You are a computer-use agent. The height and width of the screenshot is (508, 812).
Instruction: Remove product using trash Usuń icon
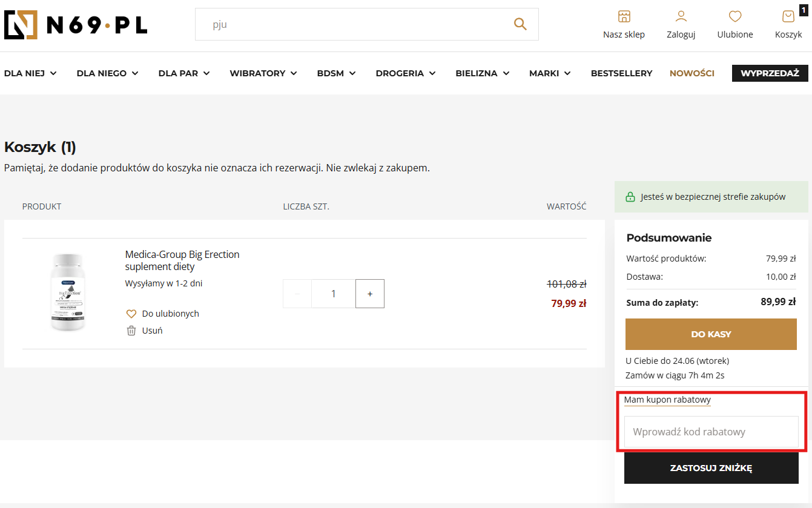[x=131, y=331]
